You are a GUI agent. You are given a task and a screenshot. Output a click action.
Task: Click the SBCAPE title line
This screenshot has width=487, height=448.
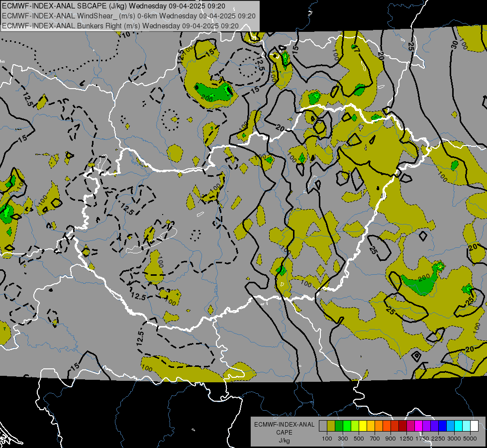(114, 6)
